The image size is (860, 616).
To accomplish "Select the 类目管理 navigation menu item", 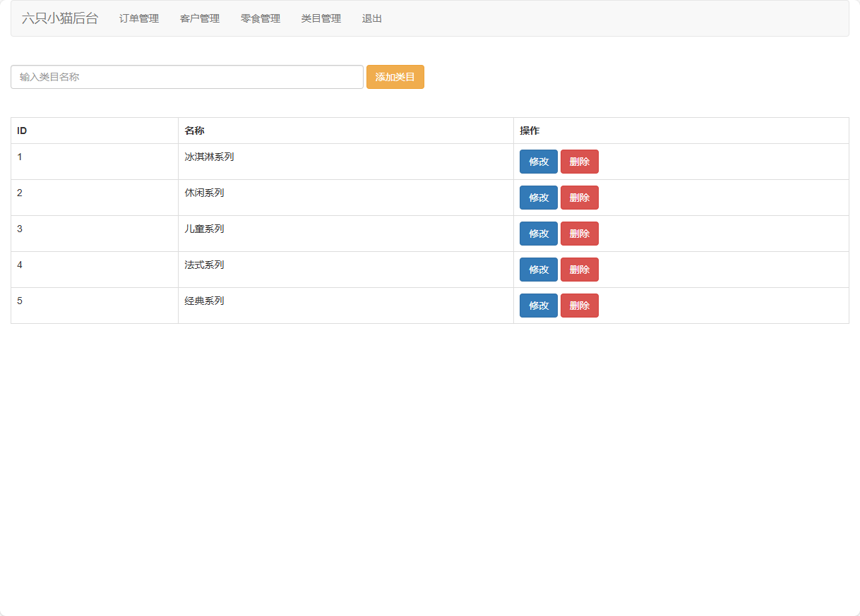I will pos(320,19).
